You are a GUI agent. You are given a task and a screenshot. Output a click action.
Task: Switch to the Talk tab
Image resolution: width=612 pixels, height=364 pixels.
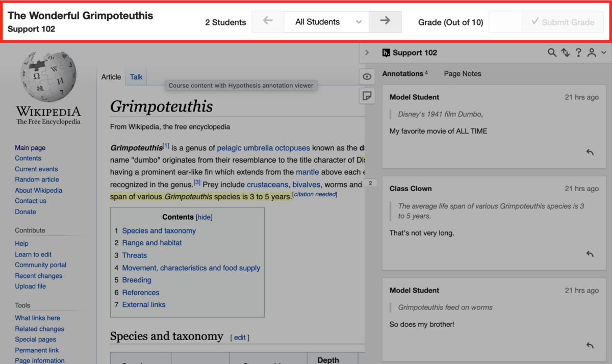point(136,76)
